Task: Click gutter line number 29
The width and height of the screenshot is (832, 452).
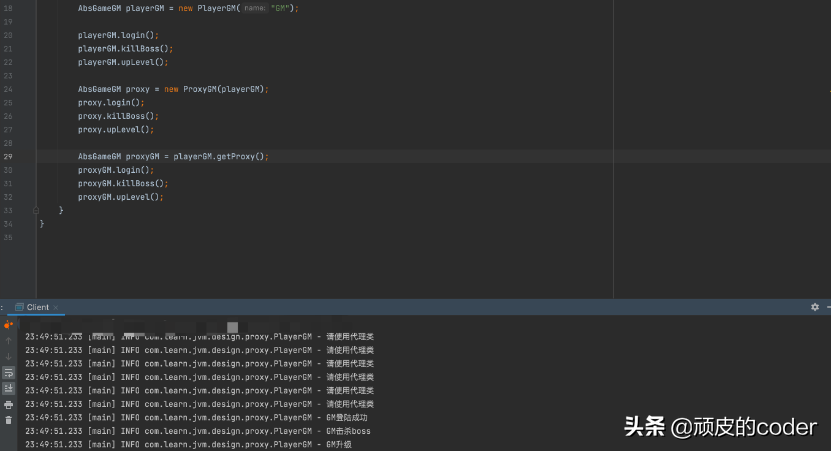Action: [8, 157]
